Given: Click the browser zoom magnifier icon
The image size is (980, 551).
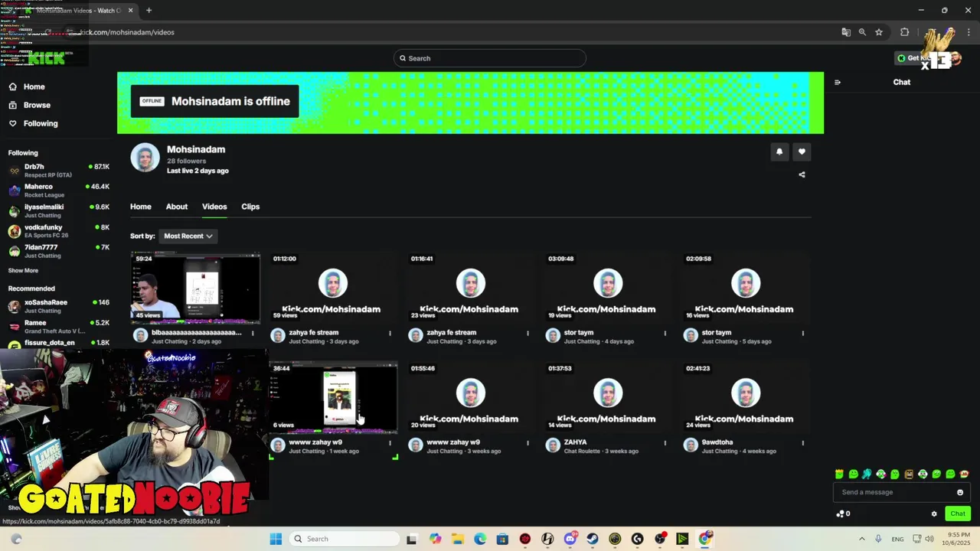Looking at the screenshot, I should [x=862, y=32].
